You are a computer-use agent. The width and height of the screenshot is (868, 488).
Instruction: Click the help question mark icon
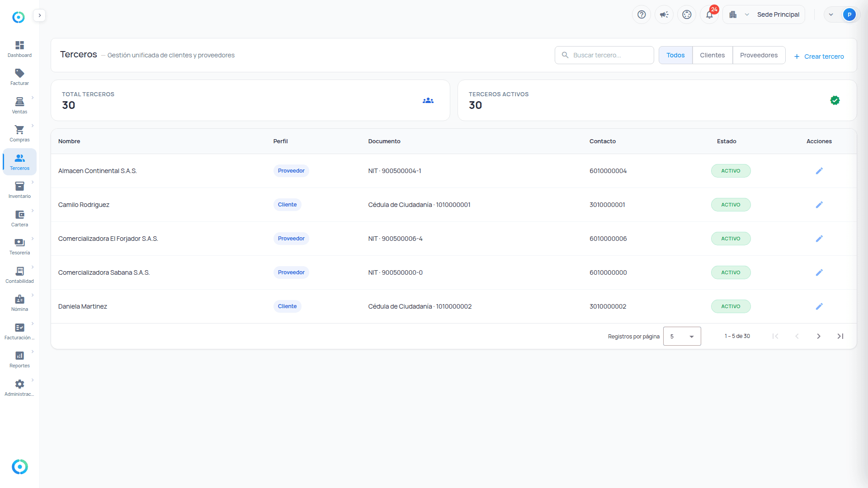(x=642, y=14)
